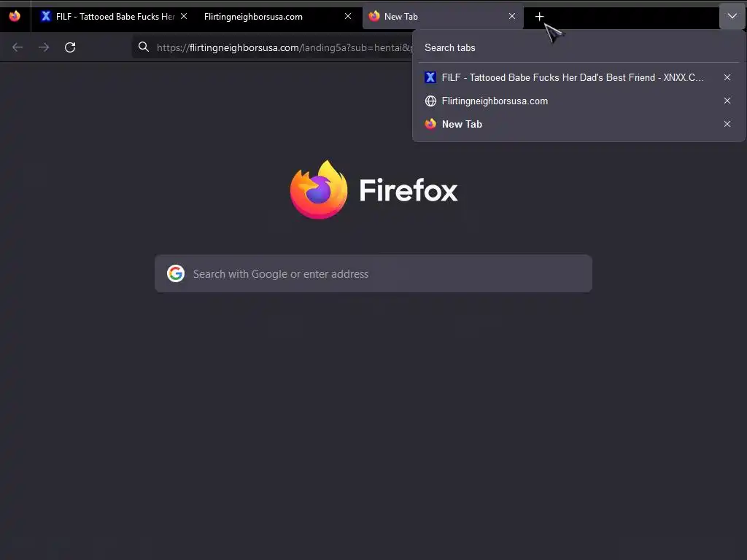
Task: Collapse the List all tabs dropdown arrow
Action: click(x=732, y=16)
